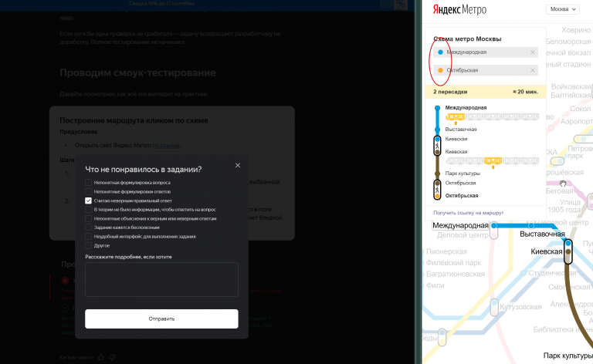Click the thumbs-down icon near 'Как вам задача?'

112,357
